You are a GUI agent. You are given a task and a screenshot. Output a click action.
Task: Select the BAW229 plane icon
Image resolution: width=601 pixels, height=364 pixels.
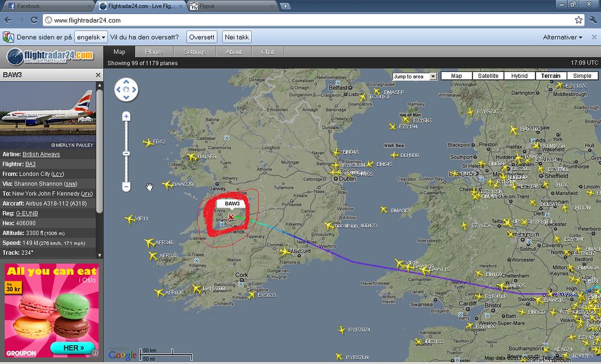[167, 185]
